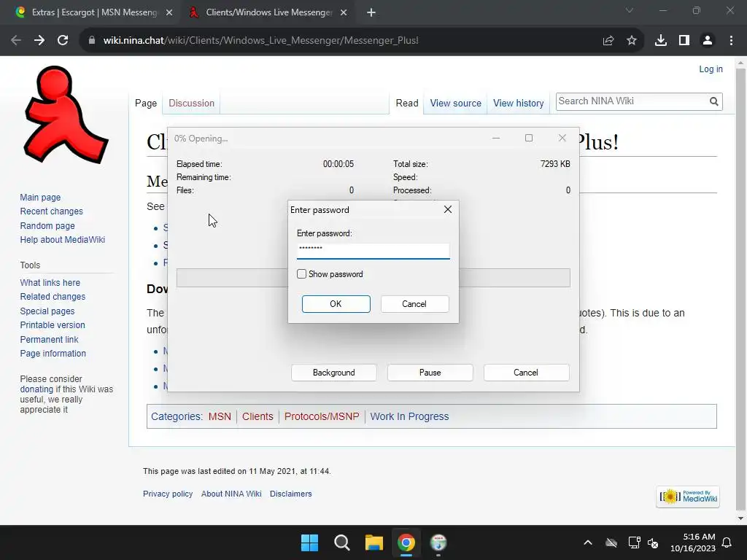Open a new browser tab

click(x=371, y=12)
